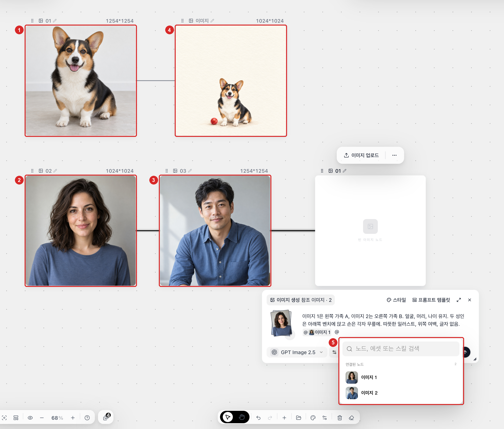Toggle the eye visibility icon in the zoom bar

pos(30,418)
